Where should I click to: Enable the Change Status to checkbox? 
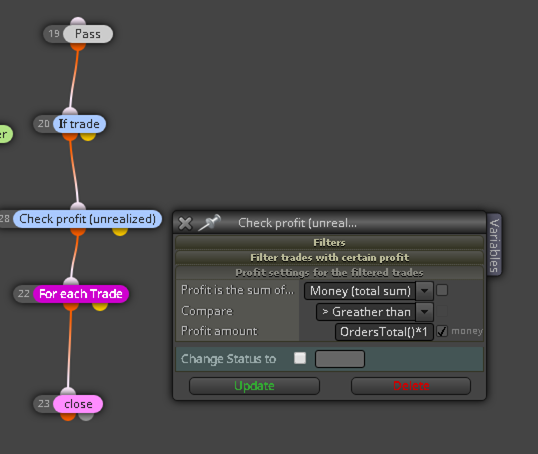(300, 358)
